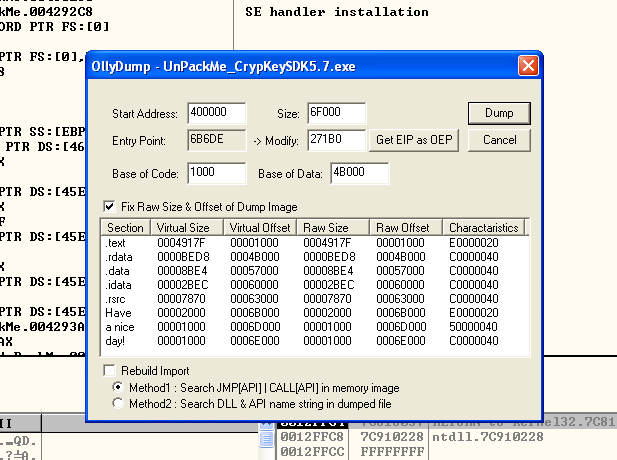Click the Characteristics column header
617x460 pixels.
click(484, 228)
